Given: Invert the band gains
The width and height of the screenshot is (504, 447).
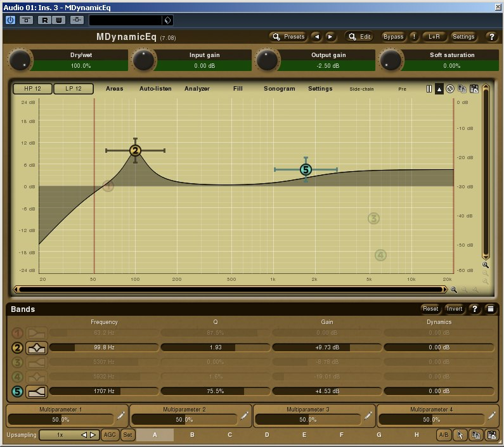Looking at the screenshot, I should 455,309.
